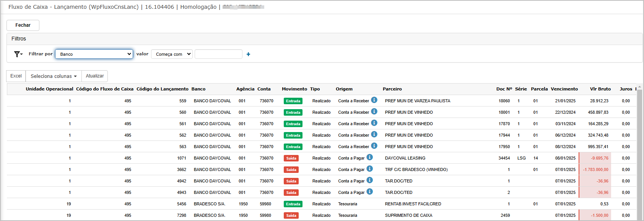Click Tesouraria origin in lançamento 5456 row
The image size is (644, 221).
point(348,204)
